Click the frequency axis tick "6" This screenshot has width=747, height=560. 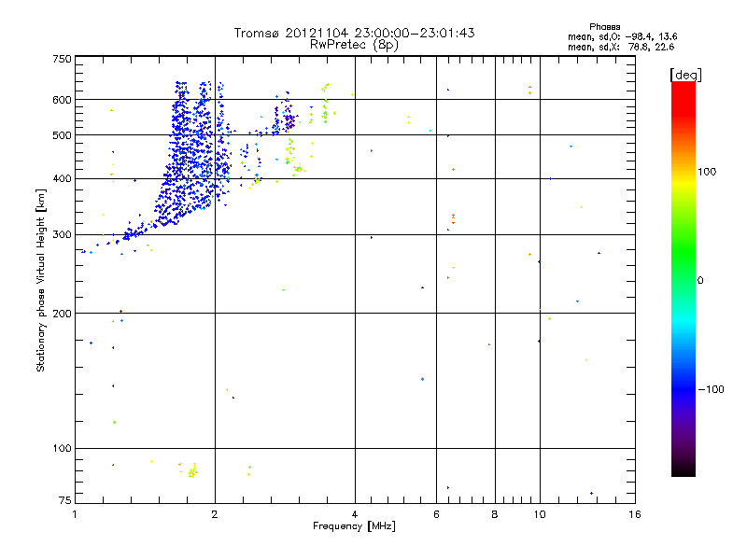[x=436, y=514]
